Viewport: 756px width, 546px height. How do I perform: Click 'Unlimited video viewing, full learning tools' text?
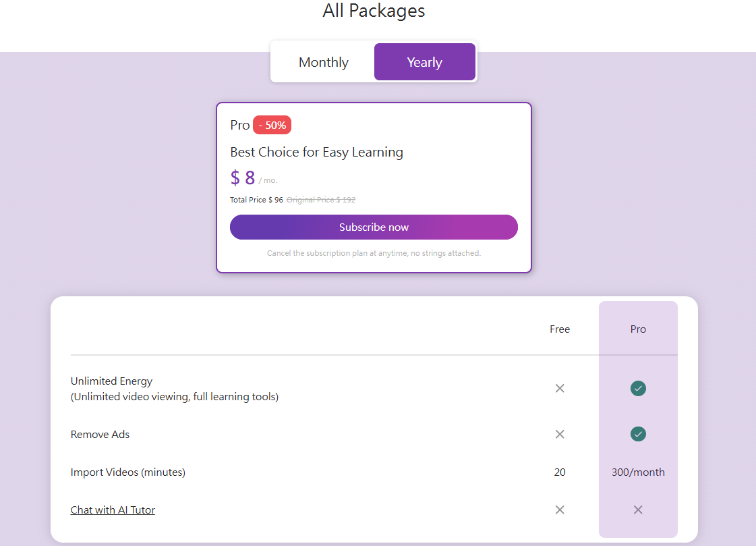coord(175,396)
